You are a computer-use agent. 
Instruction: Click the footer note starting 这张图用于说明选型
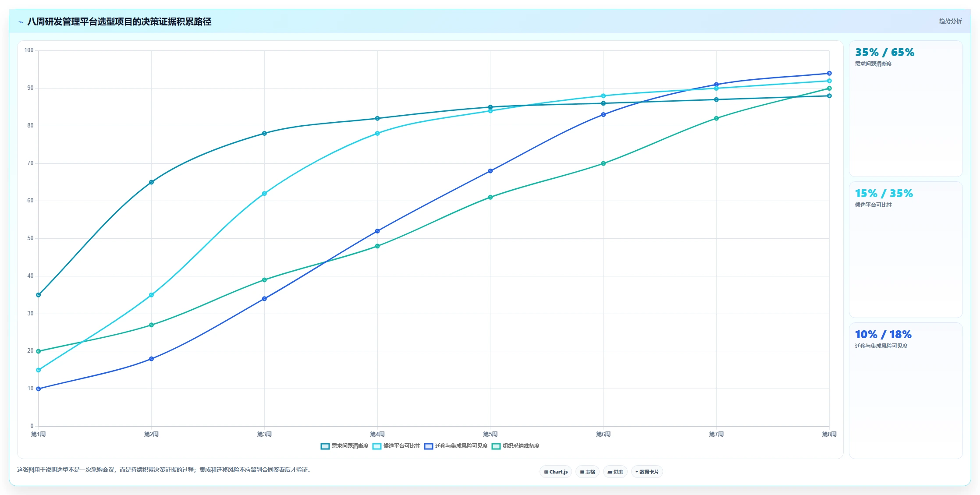[165, 470]
